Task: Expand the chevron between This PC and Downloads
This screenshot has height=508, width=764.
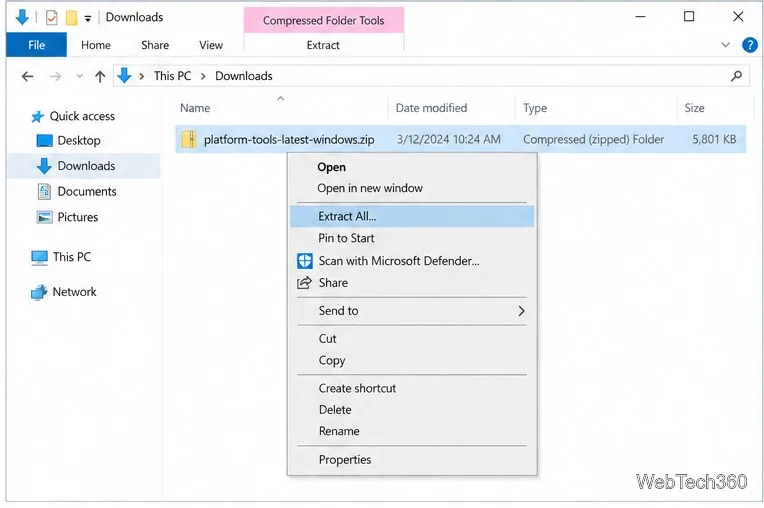Action: (x=203, y=76)
